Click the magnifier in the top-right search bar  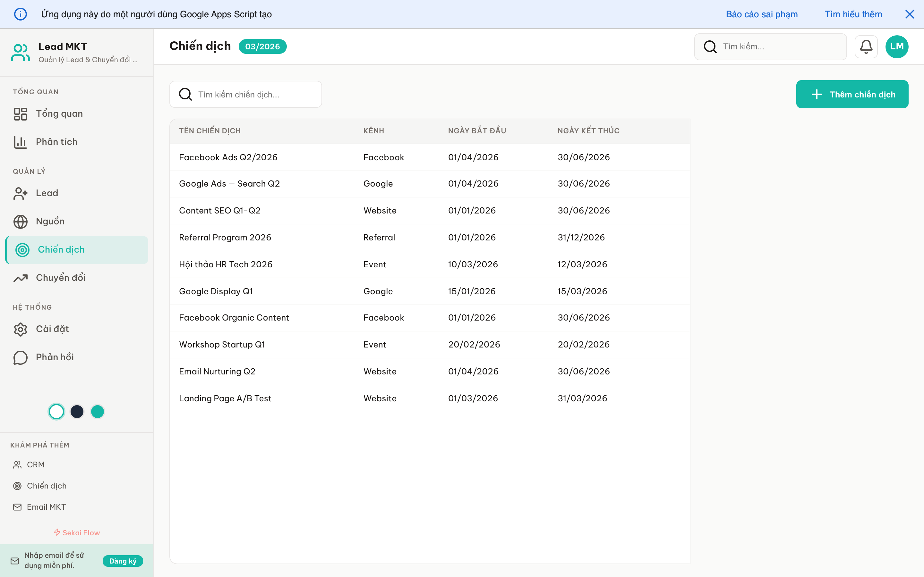coord(710,46)
